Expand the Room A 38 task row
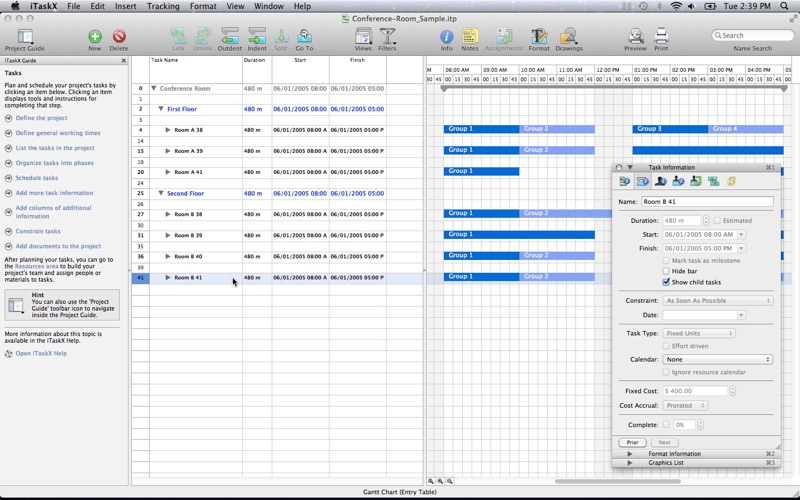This screenshot has height=500, width=800. click(167, 130)
